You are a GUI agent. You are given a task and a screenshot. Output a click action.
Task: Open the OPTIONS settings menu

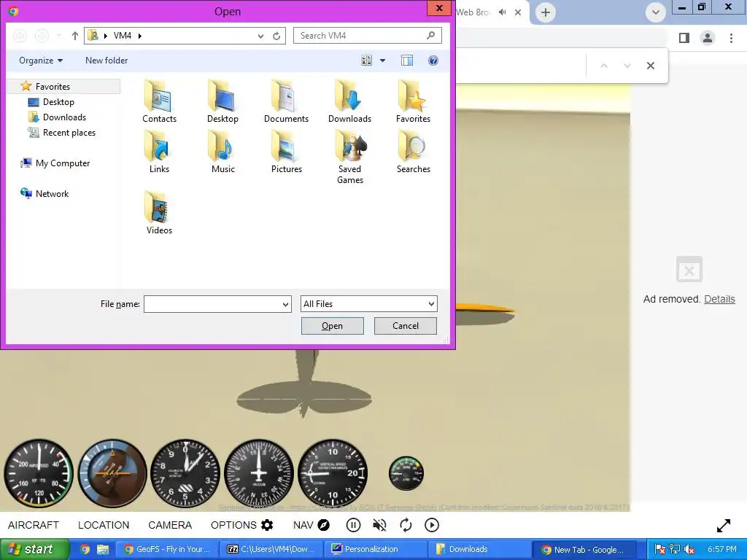coord(242,525)
